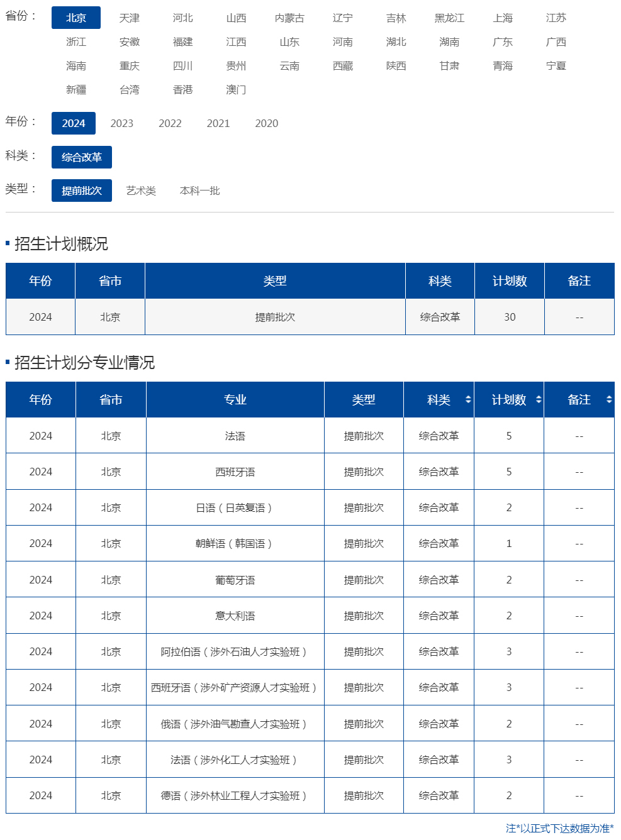
Task: Select 香港 in province list
Action: pos(183,89)
